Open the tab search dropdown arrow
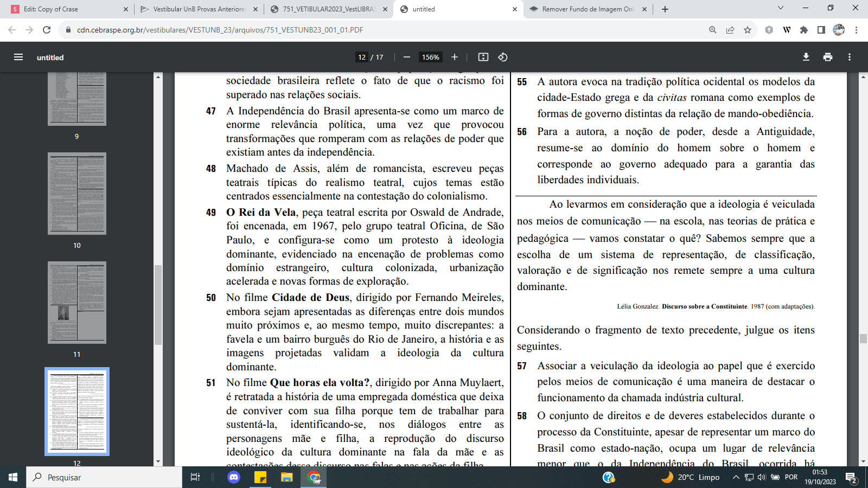The width and height of the screenshot is (868, 488). (x=781, y=8)
